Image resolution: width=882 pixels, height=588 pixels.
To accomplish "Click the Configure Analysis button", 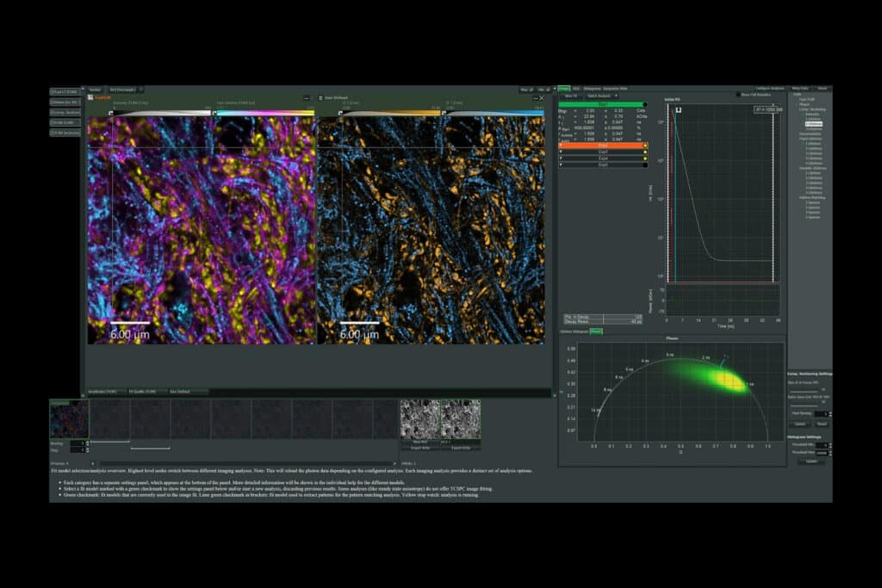I will pyautogui.click(x=768, y=87).
